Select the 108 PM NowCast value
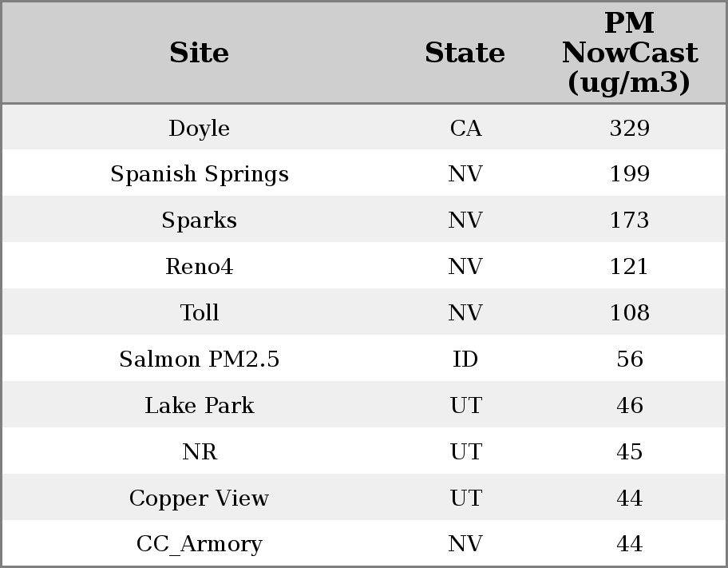The image size is (728, 568). point(629,313)
